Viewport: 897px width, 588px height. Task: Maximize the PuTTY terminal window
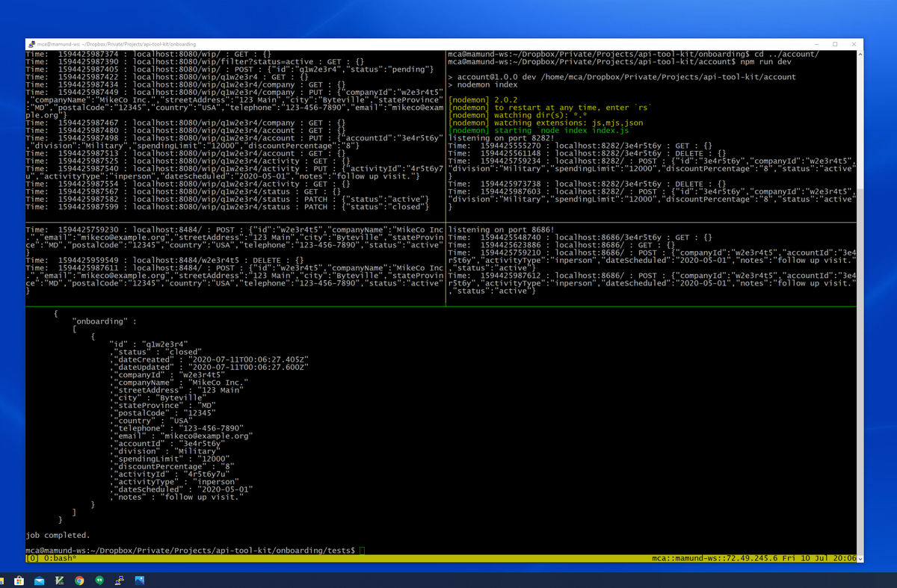tap(835, 44)
